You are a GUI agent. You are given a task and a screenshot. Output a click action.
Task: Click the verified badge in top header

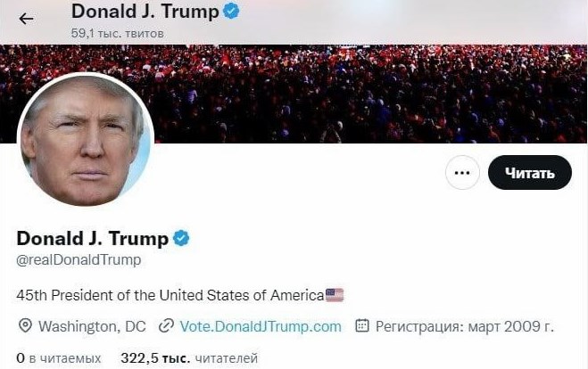click(x=231, y=11)
